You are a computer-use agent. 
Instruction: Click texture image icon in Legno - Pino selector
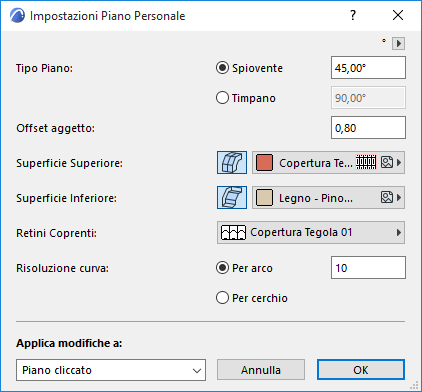[x=387, y=197]
